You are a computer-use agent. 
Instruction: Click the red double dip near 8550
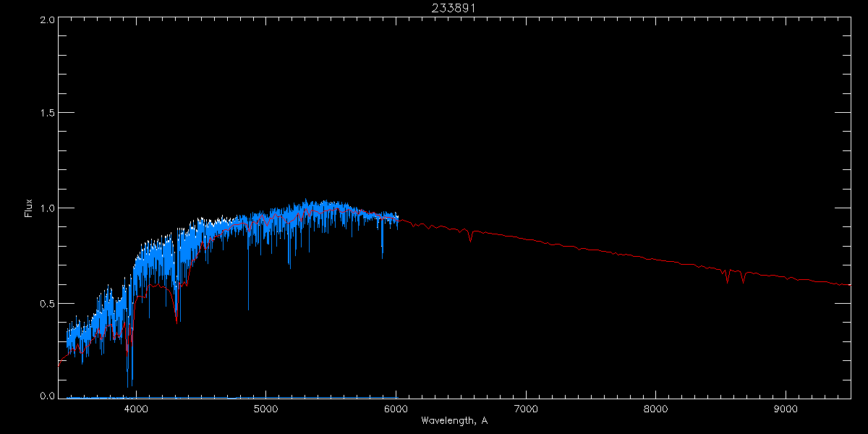pos(734,275)
